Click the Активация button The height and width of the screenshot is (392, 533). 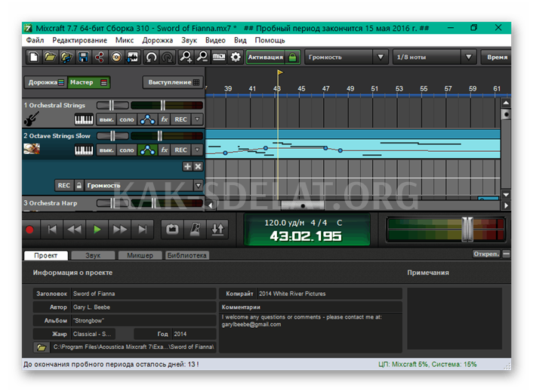click(x=273, y=57)
